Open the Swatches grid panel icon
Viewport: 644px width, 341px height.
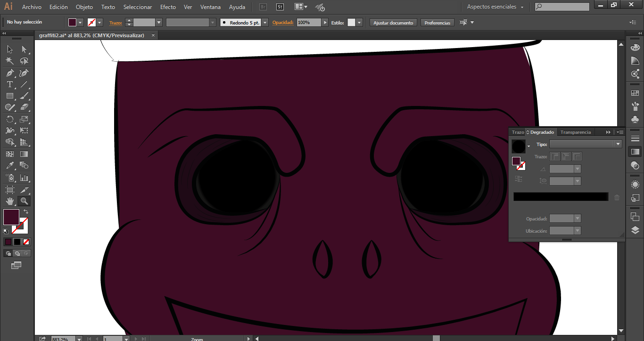[x=635, y=93]
